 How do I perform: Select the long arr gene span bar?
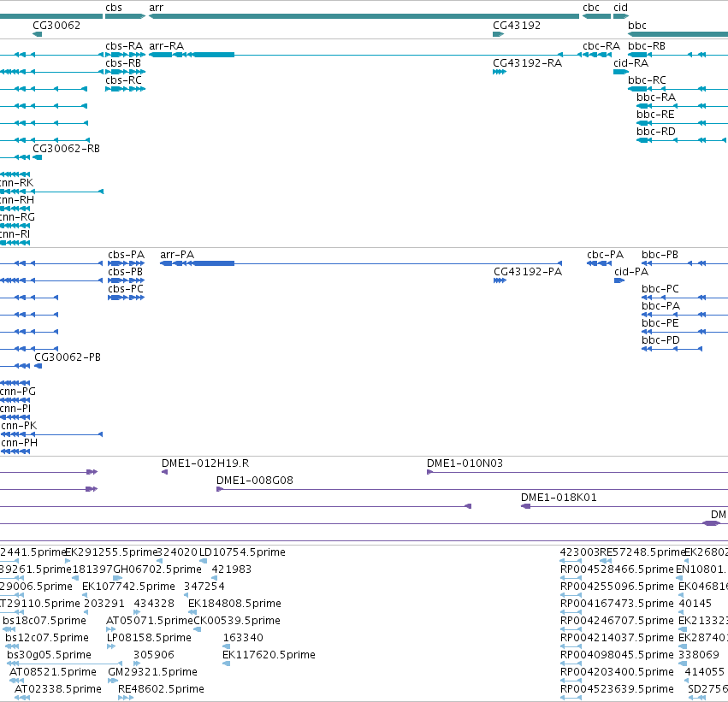(364, 16)
